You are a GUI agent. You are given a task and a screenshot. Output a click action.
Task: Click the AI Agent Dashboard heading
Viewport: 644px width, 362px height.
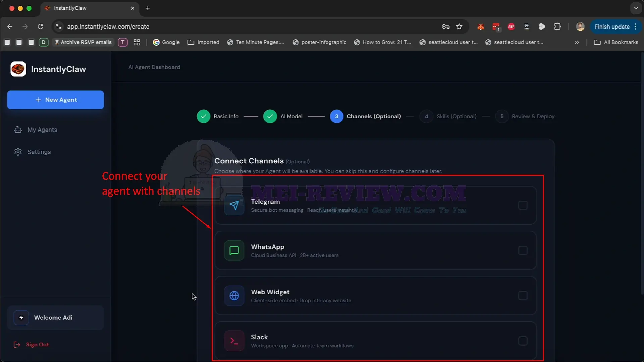click(x=154, y=67)
